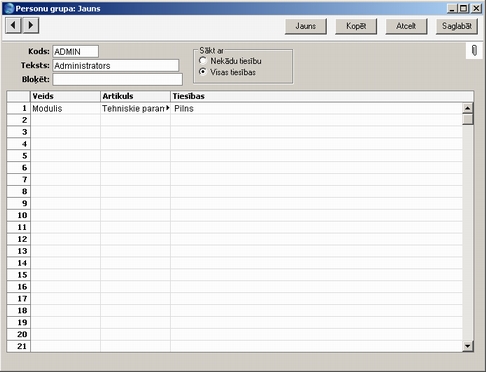
Task: Click the Atcelt button
Action: pos(406,26)
